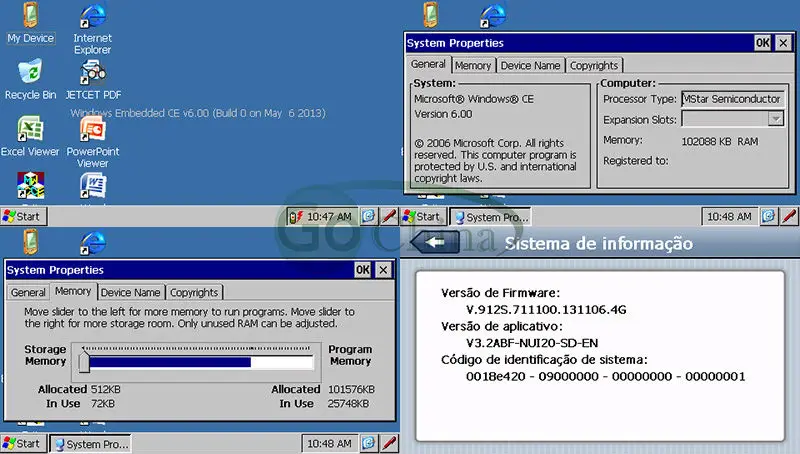Click the storage memory in-use value 72KB
Viewport: 800px width, 454px height.
103,403
